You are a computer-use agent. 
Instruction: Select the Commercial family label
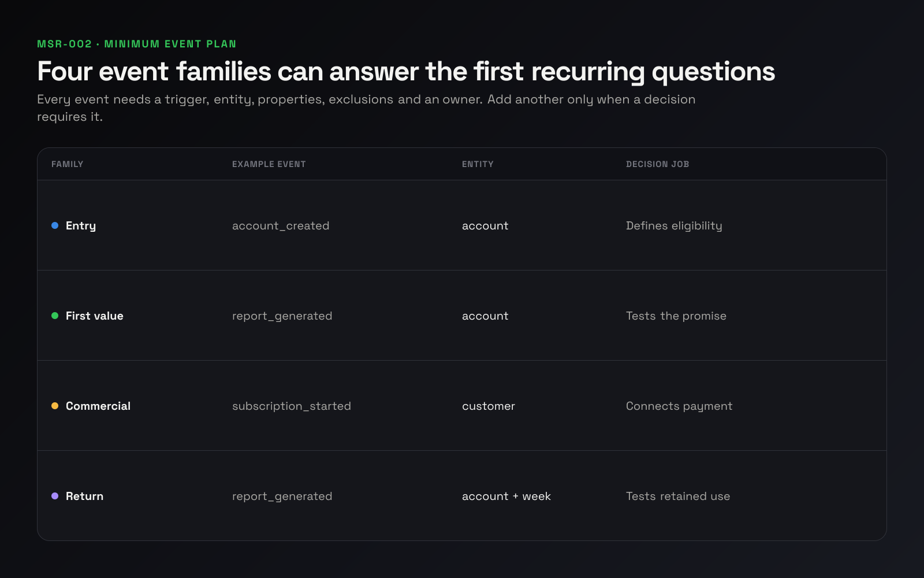(x=98, y=406)
